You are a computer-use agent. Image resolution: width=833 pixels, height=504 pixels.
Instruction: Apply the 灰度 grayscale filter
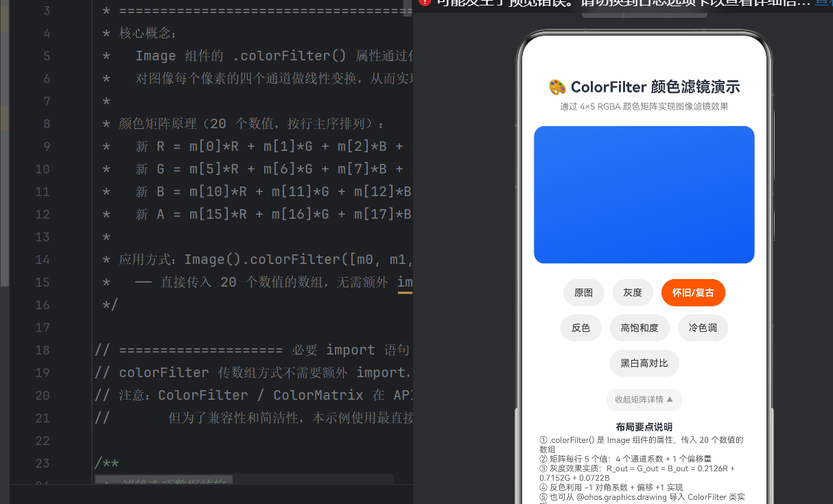point(633,293)
